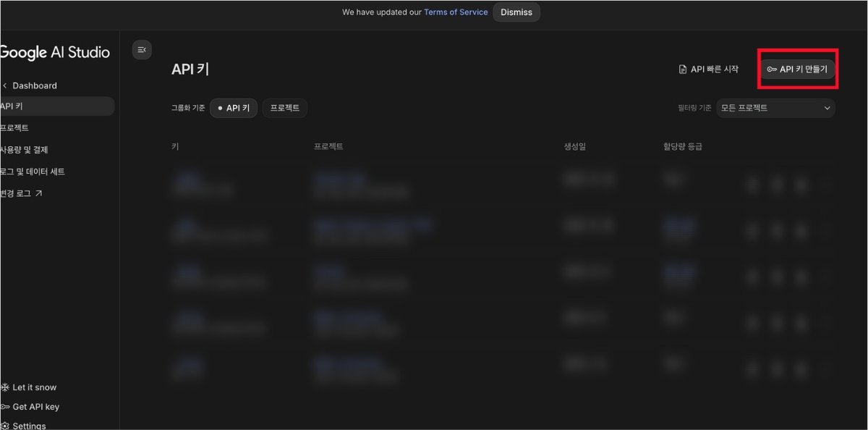Open the Terms of Service link
The image size is (868, 430).
(456, 12)
